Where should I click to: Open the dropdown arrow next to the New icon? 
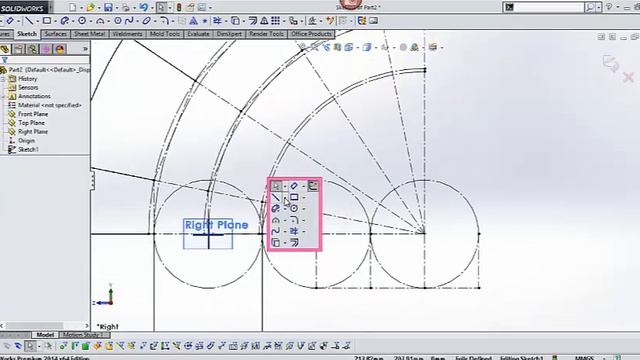point(81,7)
